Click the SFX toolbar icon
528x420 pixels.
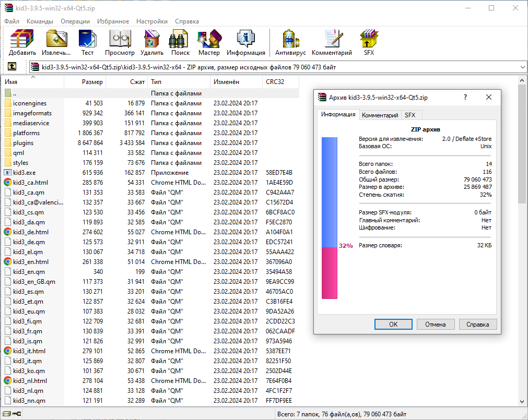pos(369,43)
